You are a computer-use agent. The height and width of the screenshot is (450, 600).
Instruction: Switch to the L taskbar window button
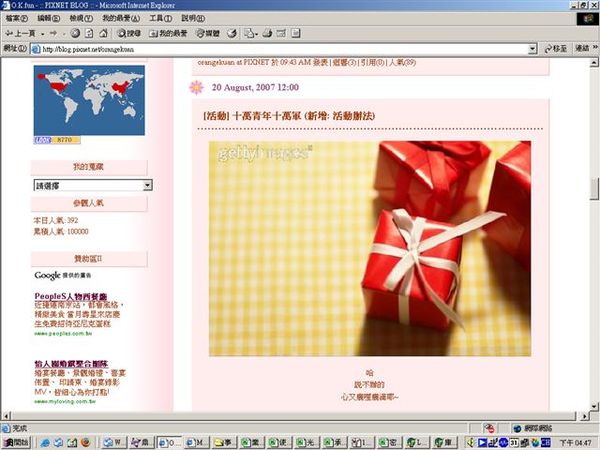click(x=416, y=443)
